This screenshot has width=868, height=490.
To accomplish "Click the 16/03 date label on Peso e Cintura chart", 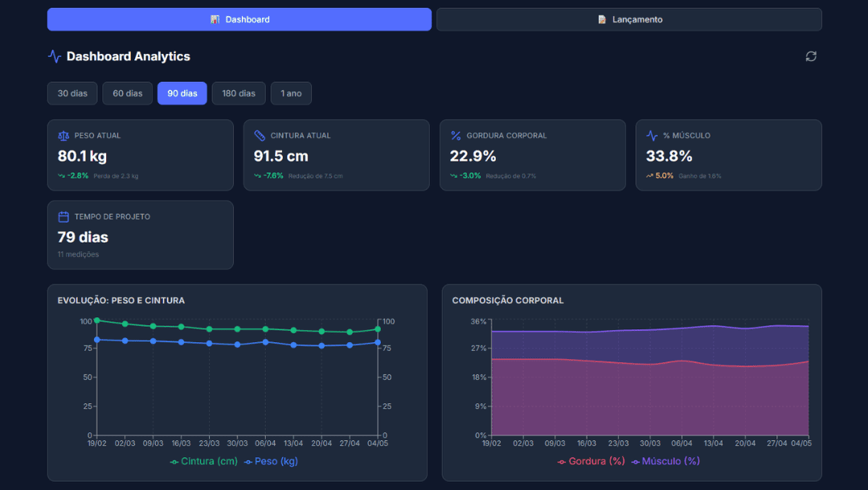I will [181, 443].
